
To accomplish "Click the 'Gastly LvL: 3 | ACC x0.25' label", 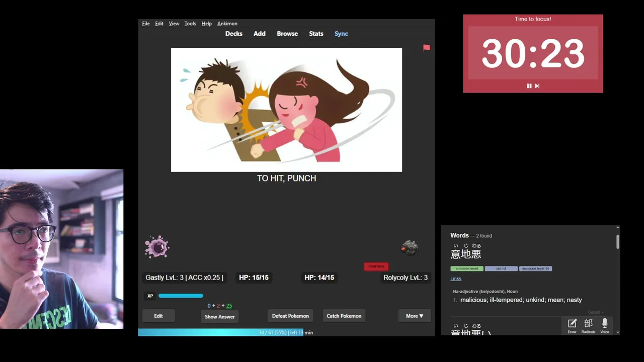I will click(184, 278).
